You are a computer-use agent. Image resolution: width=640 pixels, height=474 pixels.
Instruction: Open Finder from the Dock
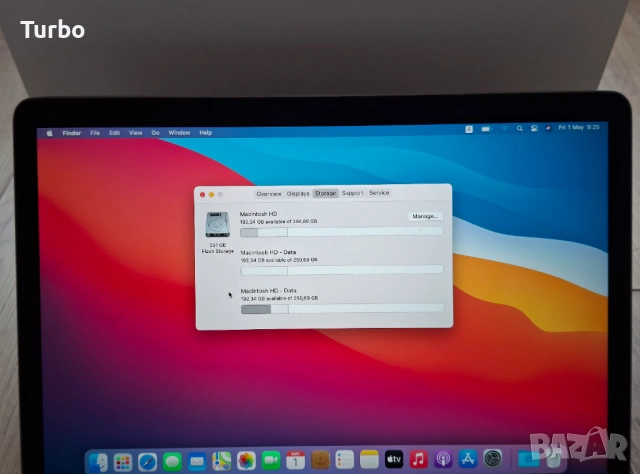(98, 462)
